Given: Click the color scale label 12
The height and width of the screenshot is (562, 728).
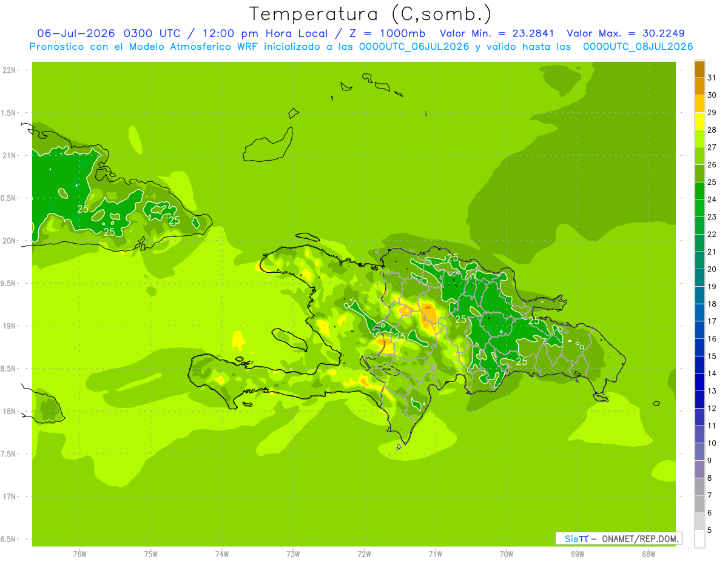Looking at the screenshot, I should coord(712,408).
